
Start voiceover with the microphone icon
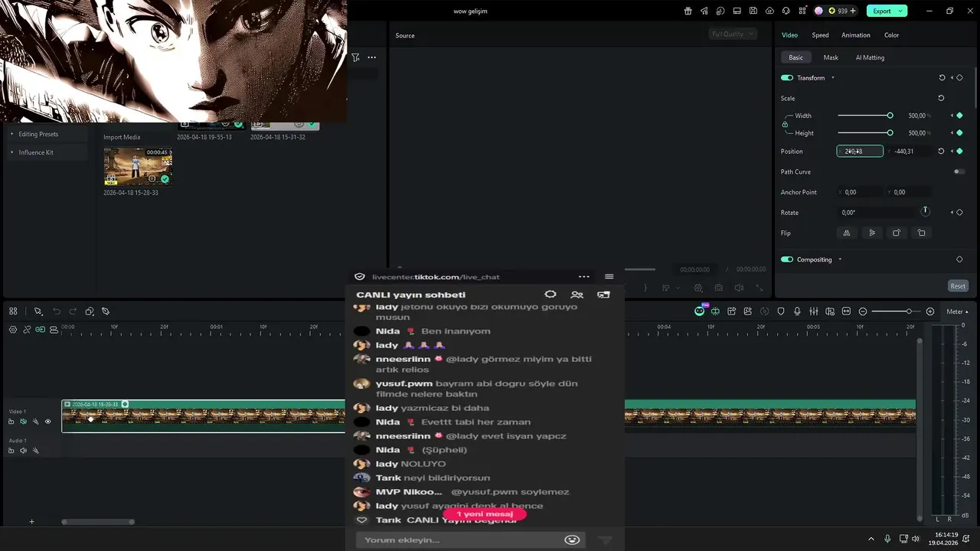click(797, 311)
